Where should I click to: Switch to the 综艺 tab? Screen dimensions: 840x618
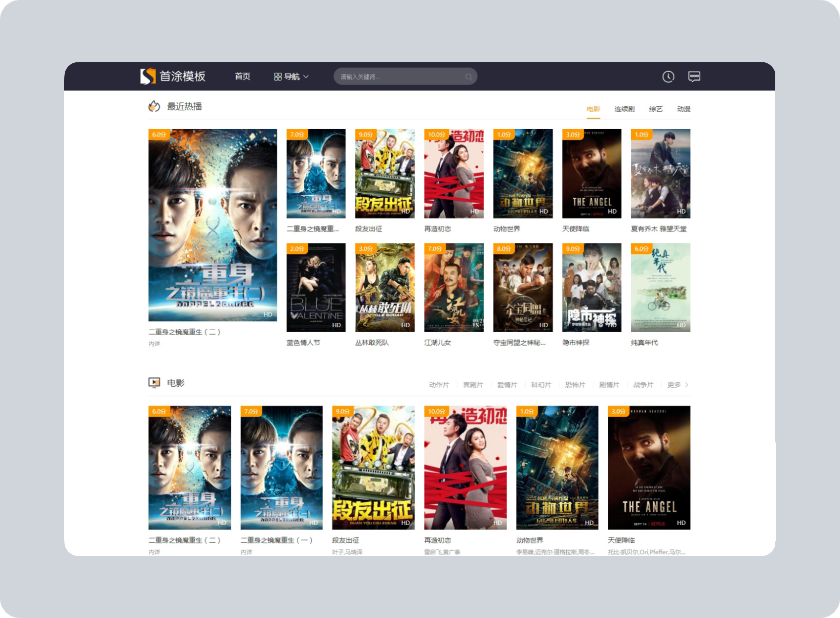(x=656, y=109)
